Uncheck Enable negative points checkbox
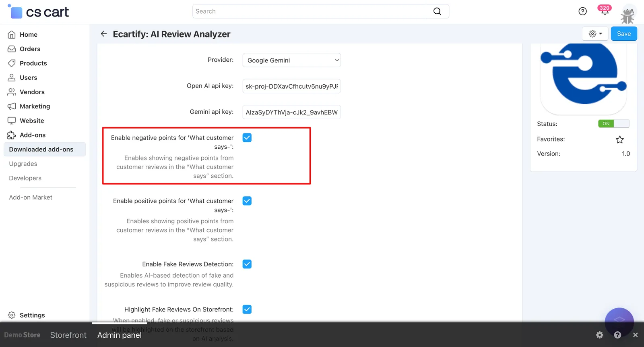The image size is (644, 347). pyautogui.click(x=247, y=138)
